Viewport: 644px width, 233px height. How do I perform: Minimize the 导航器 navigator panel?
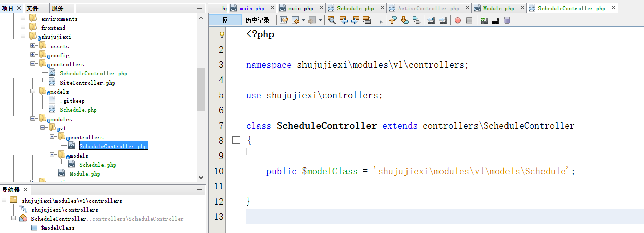pos(199,189)
